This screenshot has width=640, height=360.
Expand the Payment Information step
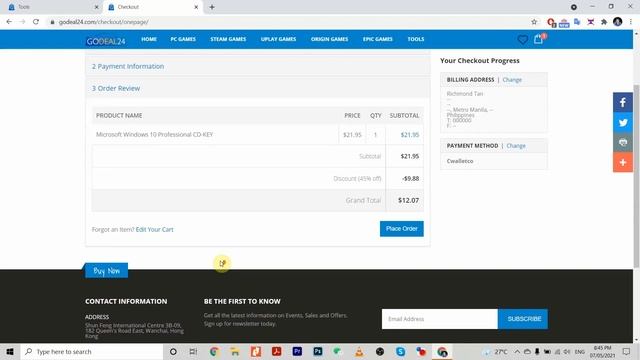[128, 66]
